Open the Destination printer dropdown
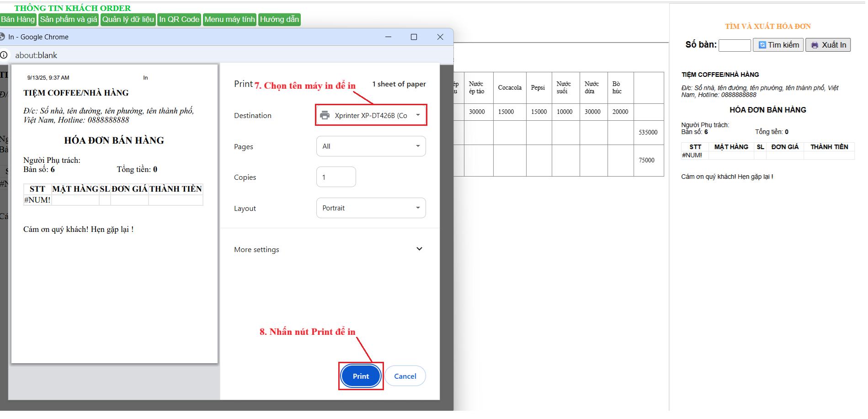Screen dimensions: 868x419 click(371, 115)
